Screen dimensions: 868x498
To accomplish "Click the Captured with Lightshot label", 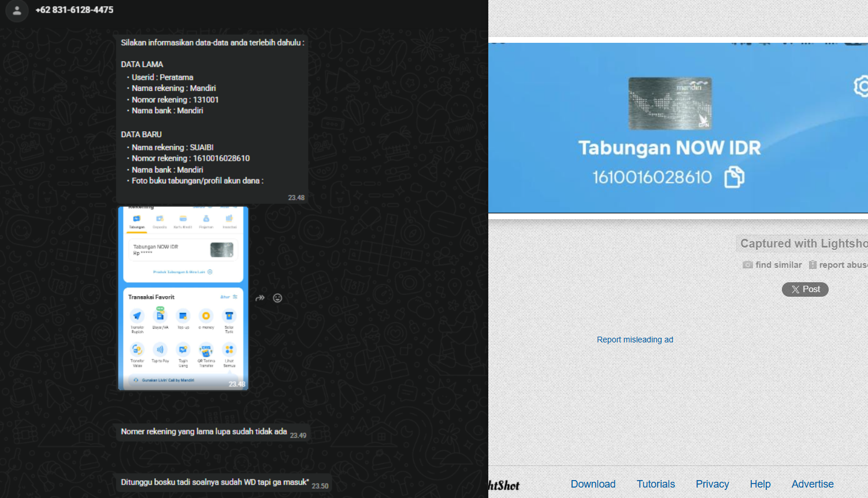I will 804,244.
